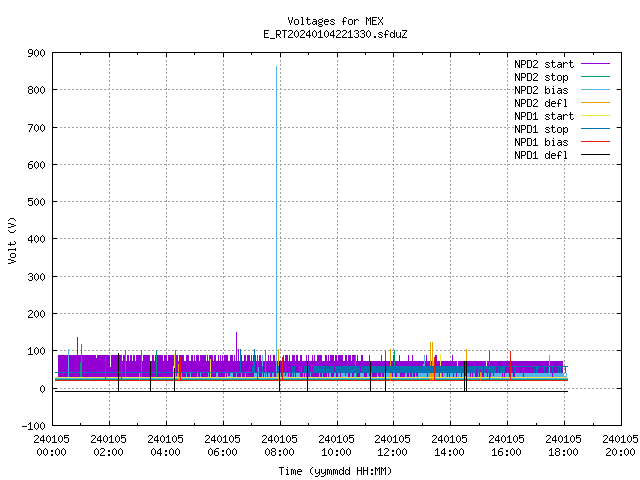This screenshot has width=640, height=480.
Task: Click the purple spike peaking near 06:30
Action: [236, 343]
